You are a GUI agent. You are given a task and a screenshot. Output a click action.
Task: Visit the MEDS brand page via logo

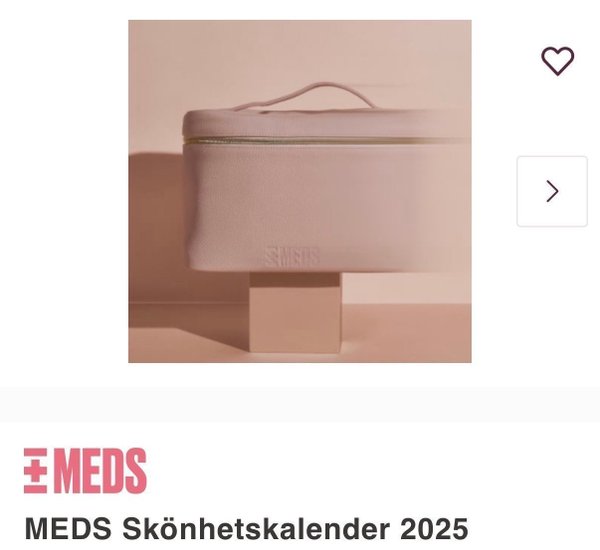[85, 471]
